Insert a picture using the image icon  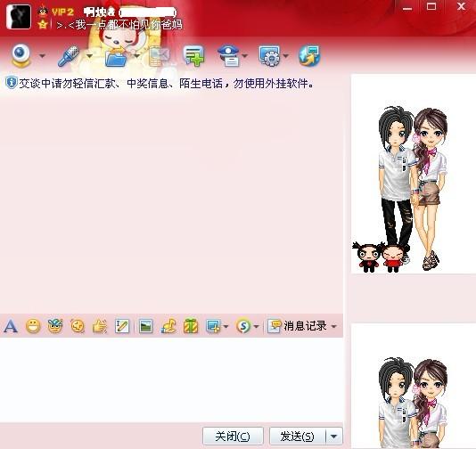[145, 326]
